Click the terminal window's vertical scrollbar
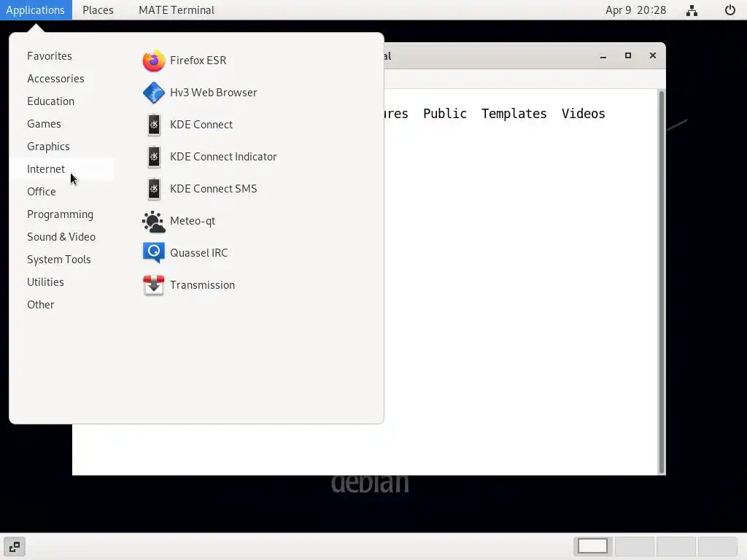 click(661, 282)
